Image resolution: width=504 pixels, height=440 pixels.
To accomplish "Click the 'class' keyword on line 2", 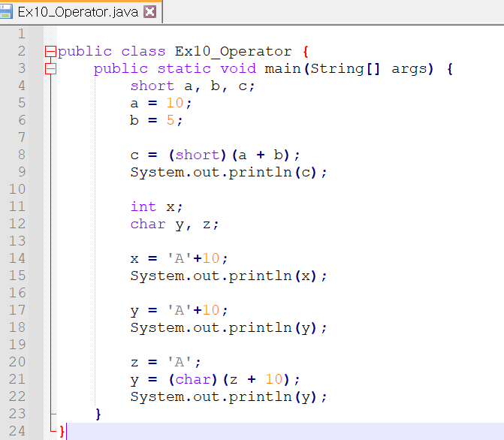I will (x=143, y=51).
